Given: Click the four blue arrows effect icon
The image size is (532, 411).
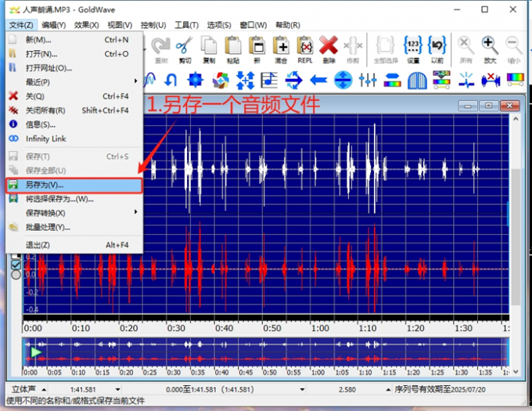Looking at the screenshot, I should pyautogui.click(x=245, y=80).
